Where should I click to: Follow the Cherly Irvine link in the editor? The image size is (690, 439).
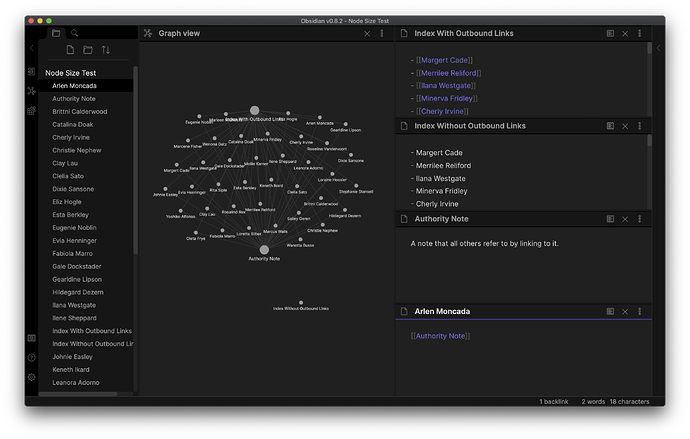443,111
